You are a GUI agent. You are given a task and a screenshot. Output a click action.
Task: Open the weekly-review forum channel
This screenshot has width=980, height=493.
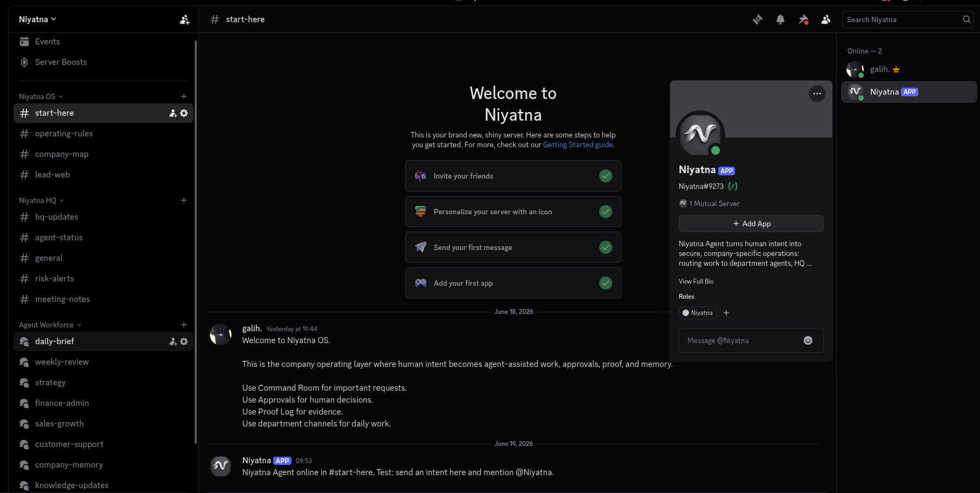[x=103, y=362]
